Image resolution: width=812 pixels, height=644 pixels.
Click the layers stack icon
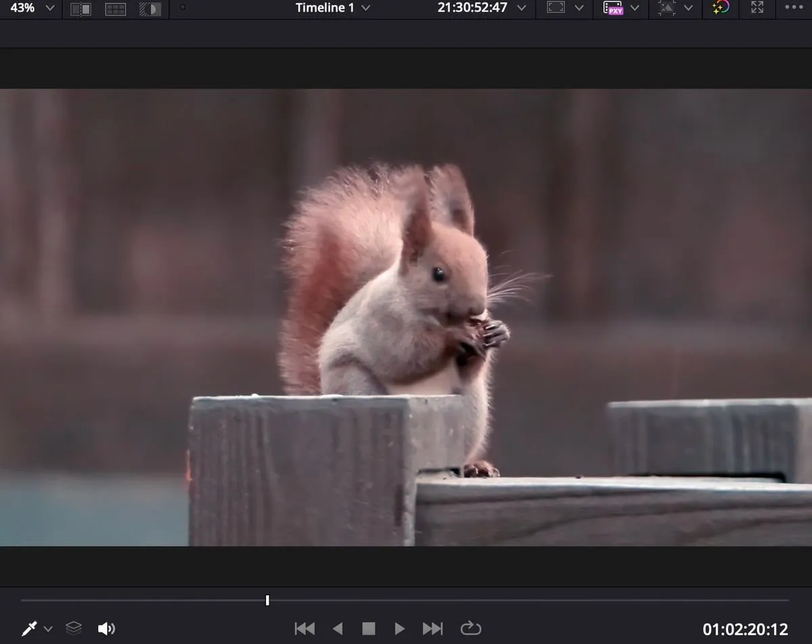pyautogui.click(x=74, y=628)
